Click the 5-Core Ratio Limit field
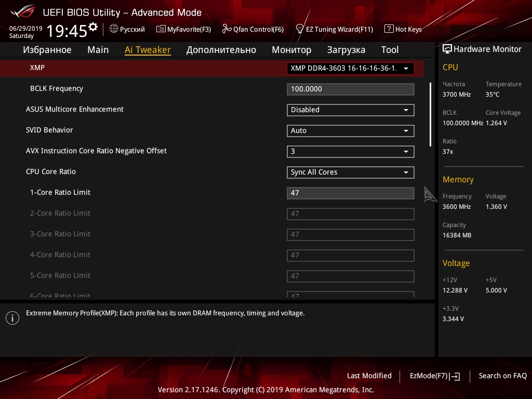 [x=351, y=276]
